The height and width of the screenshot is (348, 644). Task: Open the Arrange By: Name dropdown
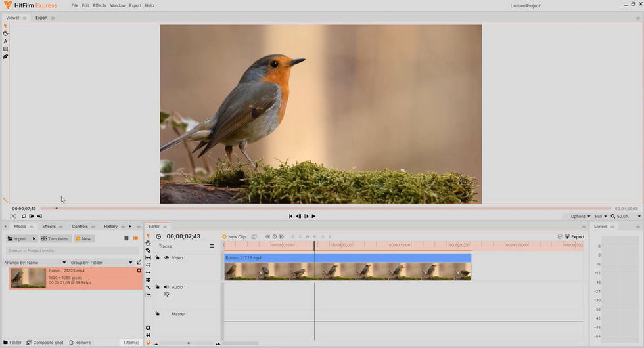[x=35, y=263]
